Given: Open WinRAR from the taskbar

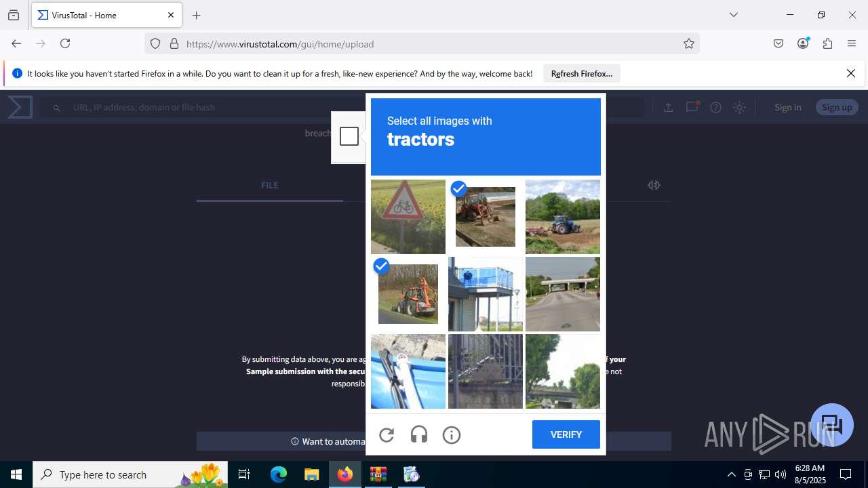Looking at the screenshot, I should pyautogui.click(x=378, y=474).
